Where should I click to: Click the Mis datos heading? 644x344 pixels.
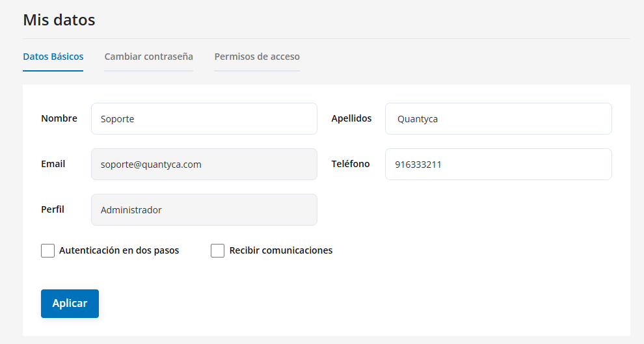tap(59, 20)
